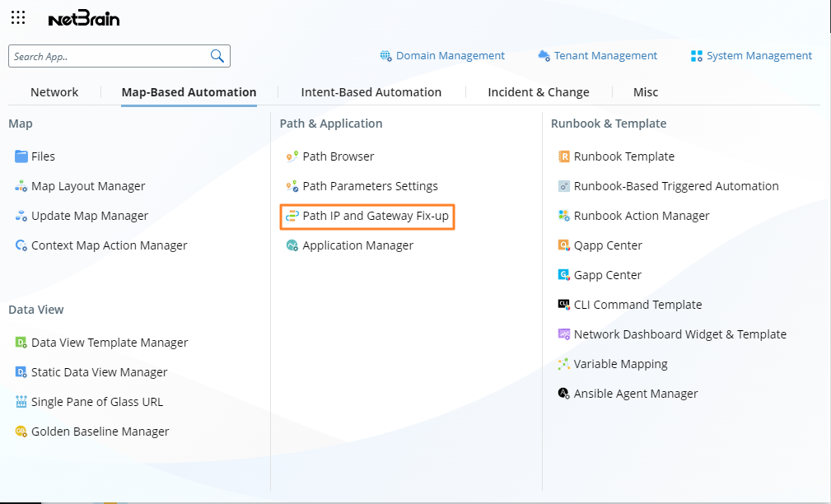Viewport: 831px width, 504px height.
Task: Launch Map Layout Manager
Action: point(87,186)
